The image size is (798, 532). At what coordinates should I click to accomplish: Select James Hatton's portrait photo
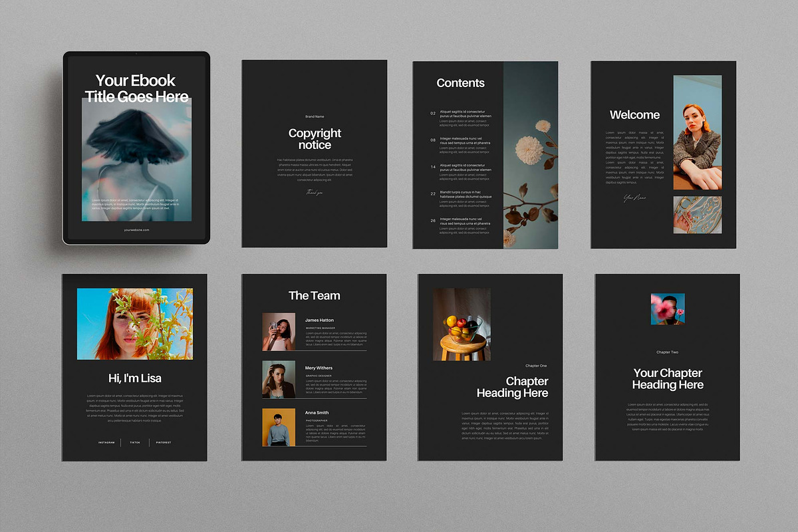pyautogui.click(x=279, y=331)
